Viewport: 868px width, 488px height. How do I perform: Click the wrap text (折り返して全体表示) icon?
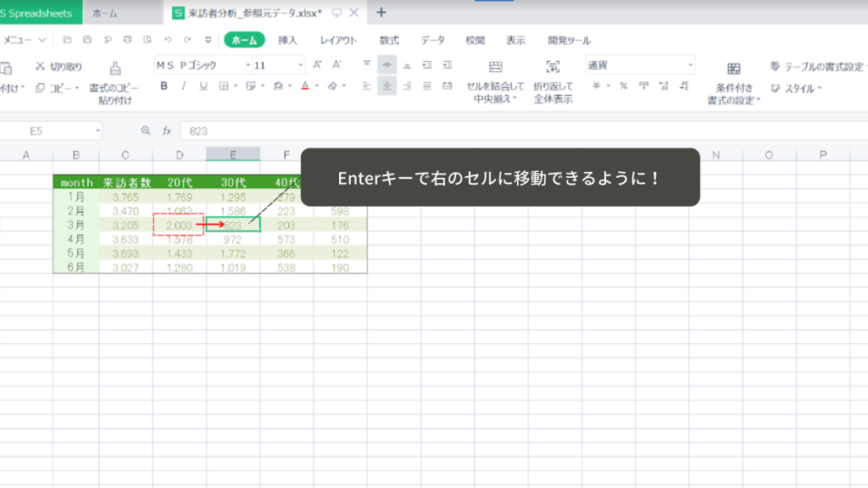point(553,68)
